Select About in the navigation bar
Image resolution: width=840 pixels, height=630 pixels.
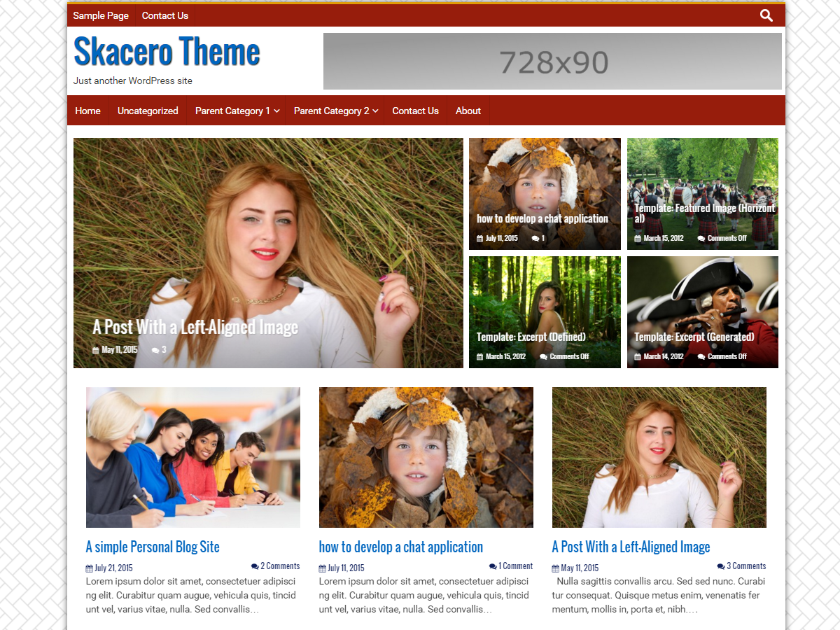coord(468,111)
